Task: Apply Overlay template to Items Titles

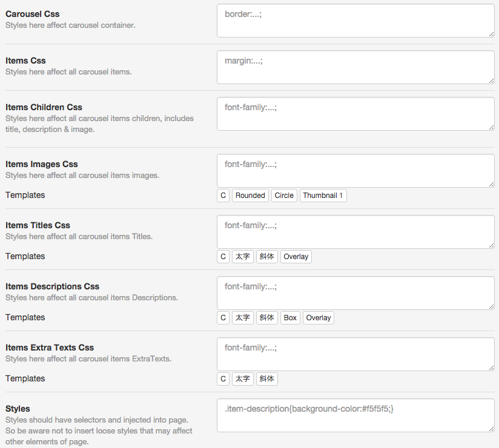Action: (x=296, y=257)
